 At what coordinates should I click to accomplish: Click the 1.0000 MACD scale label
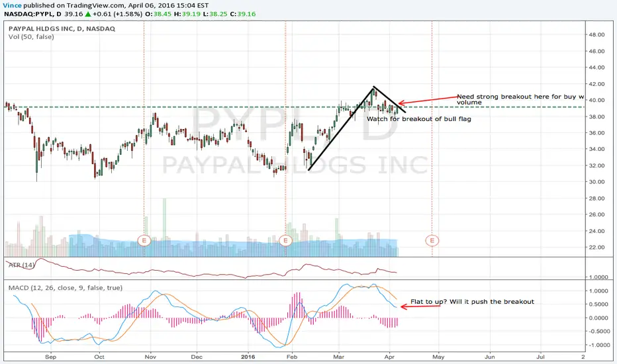point(598,291)
